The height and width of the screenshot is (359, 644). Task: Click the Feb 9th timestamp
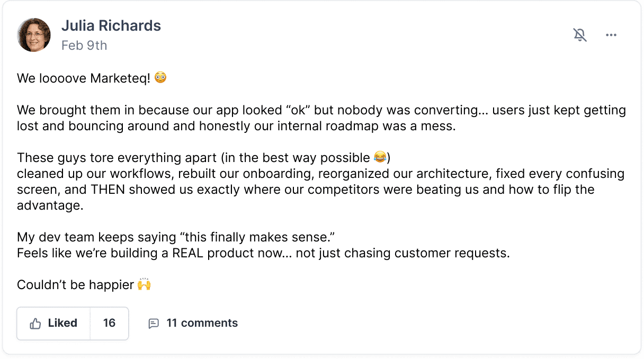[84, 46]
